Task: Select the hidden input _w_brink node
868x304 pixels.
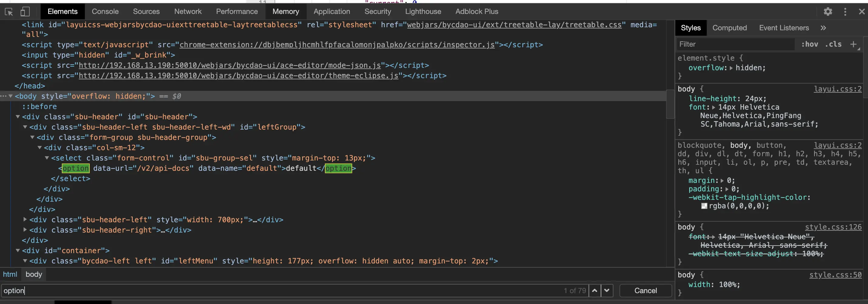Action: pos(98,55)
